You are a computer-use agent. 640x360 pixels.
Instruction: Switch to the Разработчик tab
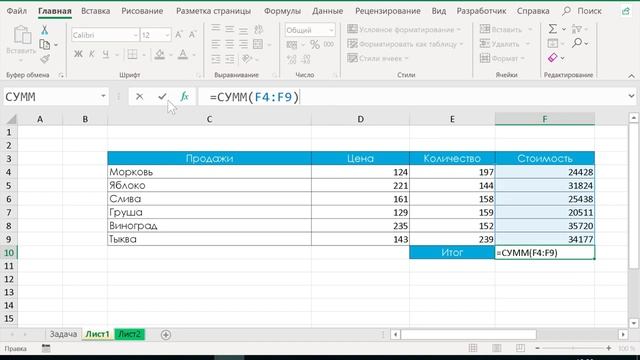[x=481, y=11]
